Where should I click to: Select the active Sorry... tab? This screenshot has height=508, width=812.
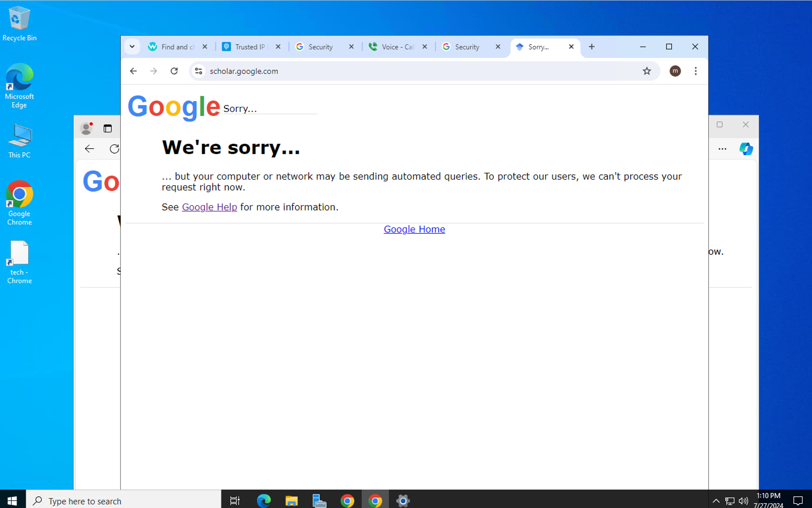click(x=544, y=47)
